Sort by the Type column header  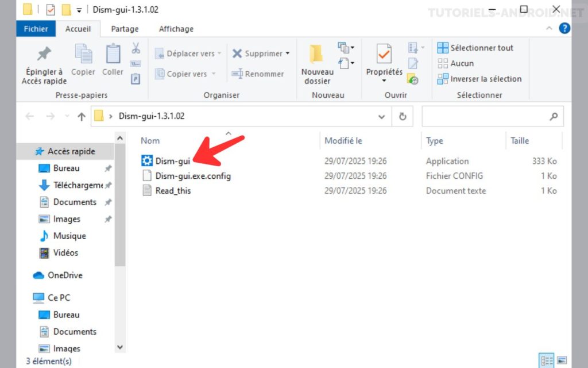coord(434,141)
